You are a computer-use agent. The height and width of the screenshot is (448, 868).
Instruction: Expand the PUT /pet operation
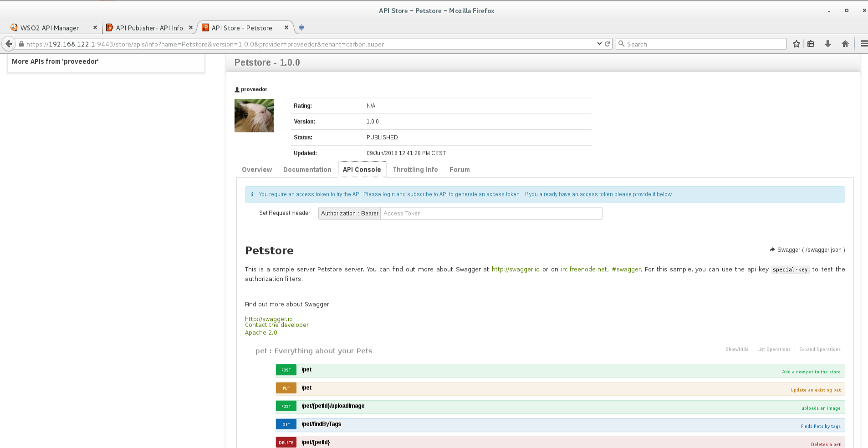307,388
